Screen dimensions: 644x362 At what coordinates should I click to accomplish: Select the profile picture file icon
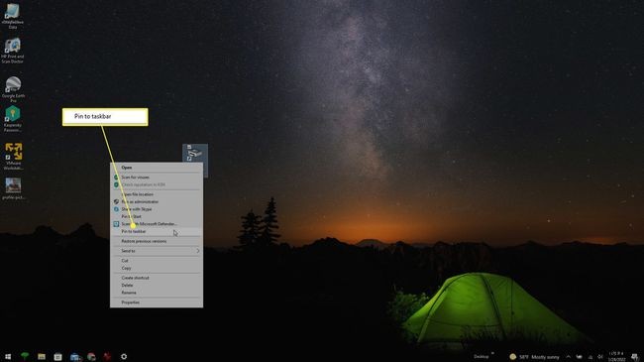tap(13, 188)
